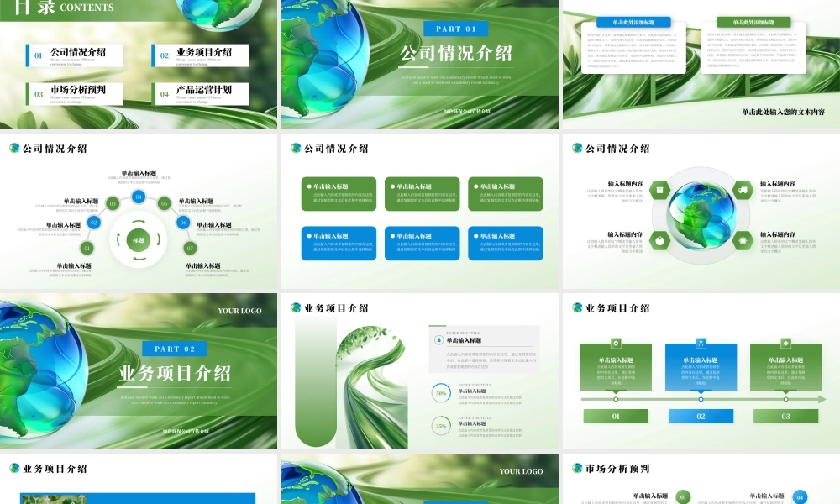Click the arrow tip ending the green timeline

822,399
